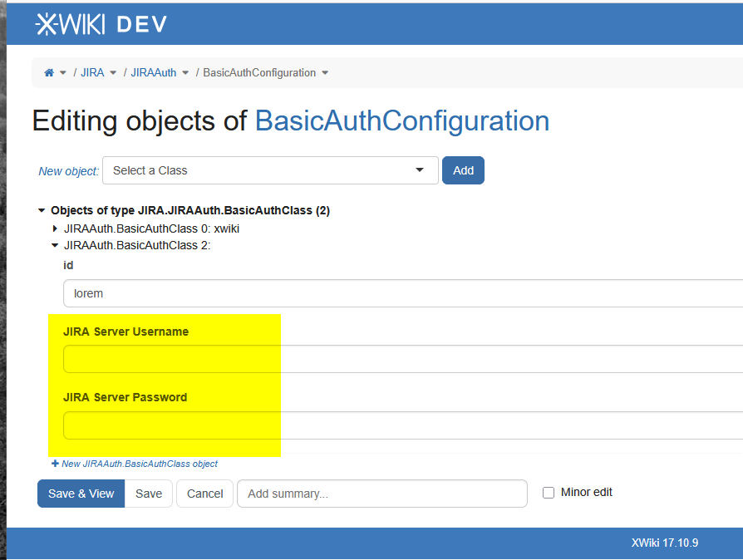Open BasicAuthConfiguration link in page title
Viewport: 743px width, 560px height.
402,120
